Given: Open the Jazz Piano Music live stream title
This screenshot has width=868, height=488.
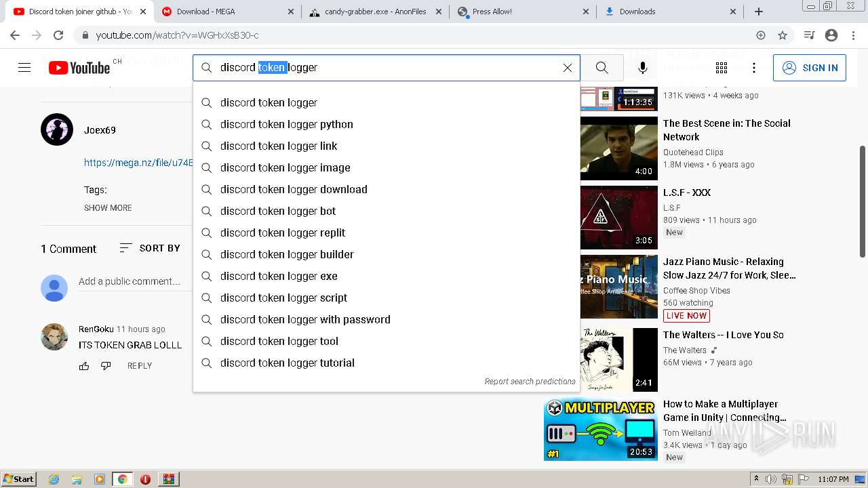Looking at the screenshot, I should 729,268.
